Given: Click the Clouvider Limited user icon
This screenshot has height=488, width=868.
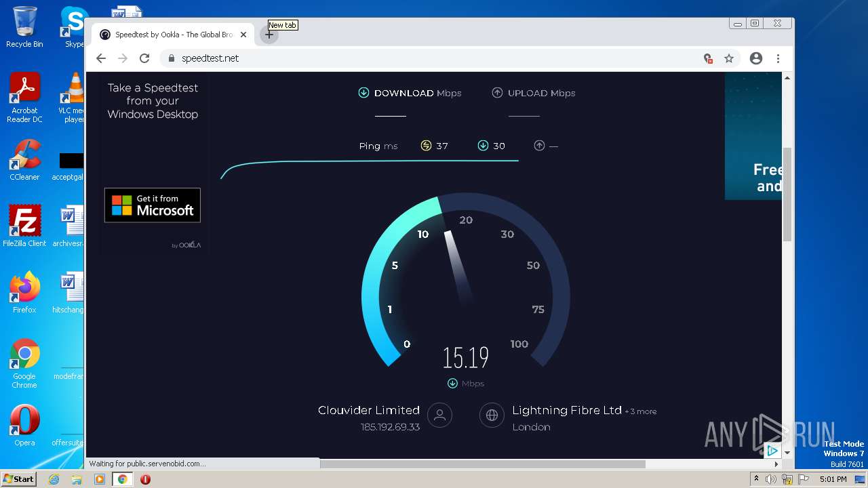Looking at the screenshot, I should tap(439, 415).
